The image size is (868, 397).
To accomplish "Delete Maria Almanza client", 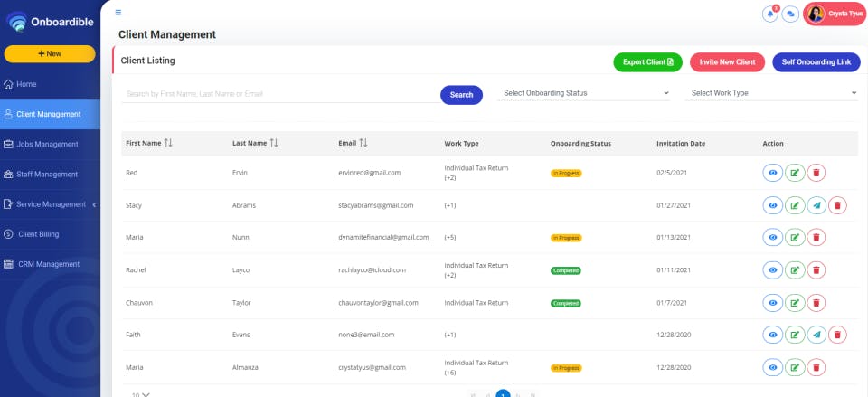I will point(816,367).
